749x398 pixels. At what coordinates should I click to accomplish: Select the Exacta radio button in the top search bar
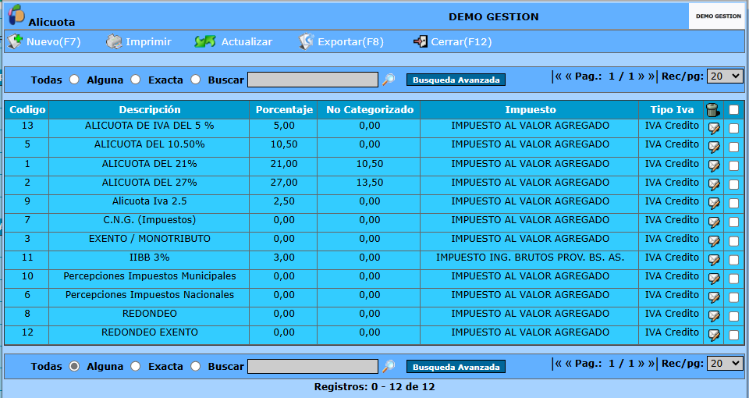point(195,80)
